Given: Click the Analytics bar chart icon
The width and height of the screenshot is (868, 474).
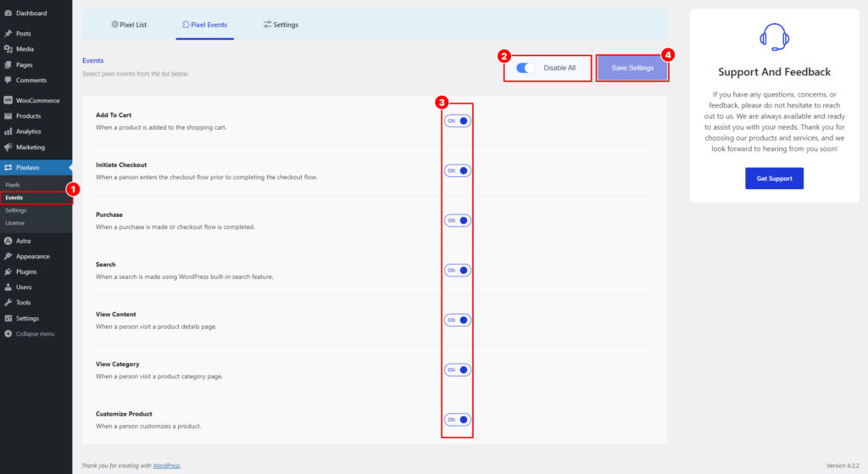Looking at the screenshot, I should tap(8, 131).
